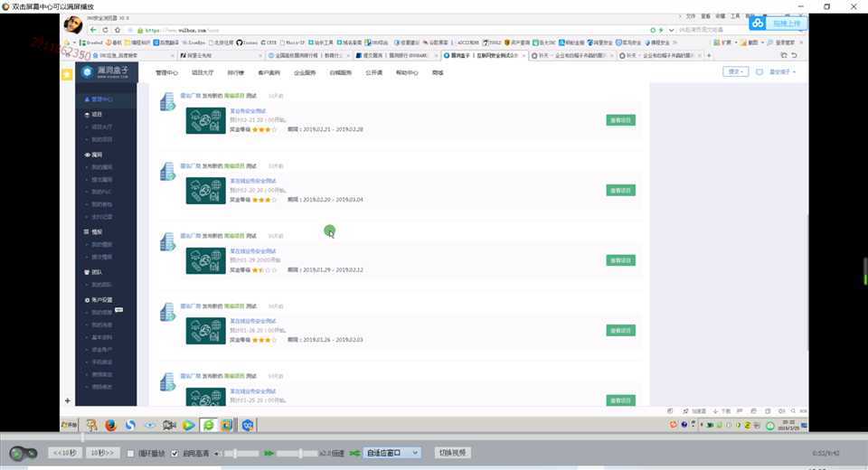868x470 pixels.
Task: Adjust the playback speed slider
Action: (297, 454)
